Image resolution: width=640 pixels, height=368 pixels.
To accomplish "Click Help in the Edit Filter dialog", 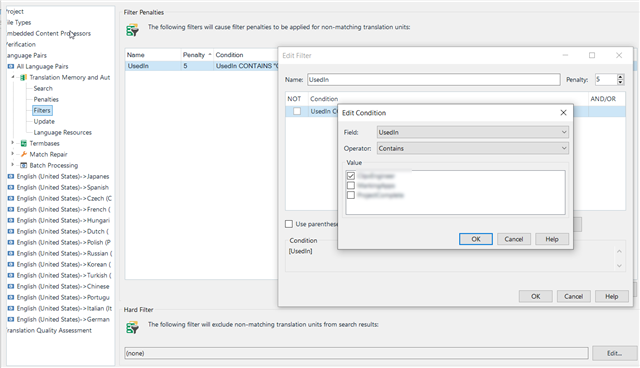I will [x=611, y=296].
